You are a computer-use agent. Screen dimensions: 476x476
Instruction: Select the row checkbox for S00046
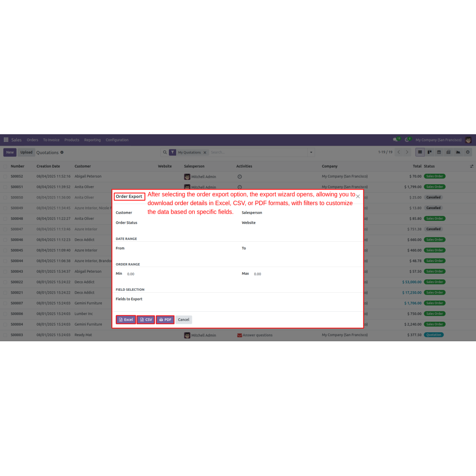click(5, 240)
